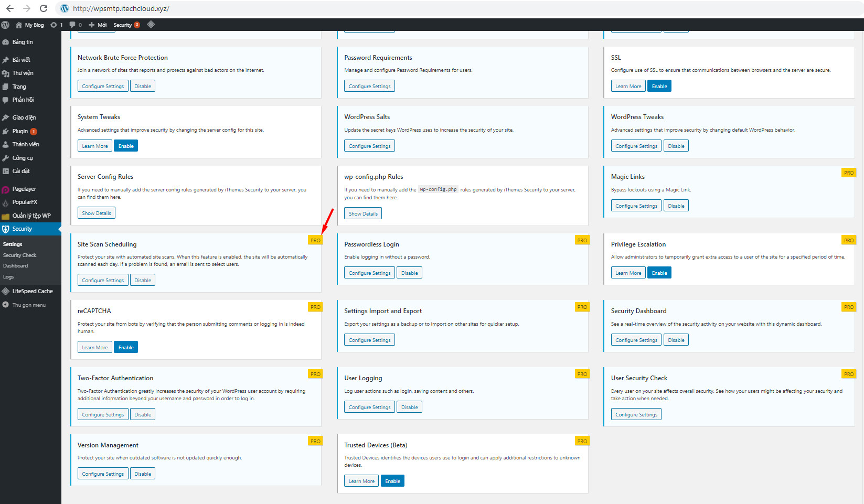Disable Network Brute Force Protection

click(x=143, y=86)
